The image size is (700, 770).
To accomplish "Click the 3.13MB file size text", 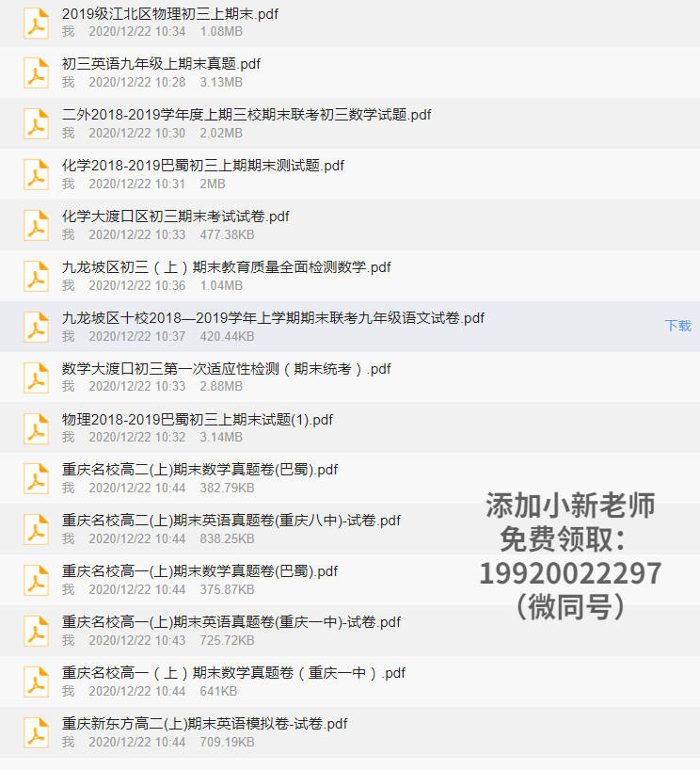I will (221, 82).
